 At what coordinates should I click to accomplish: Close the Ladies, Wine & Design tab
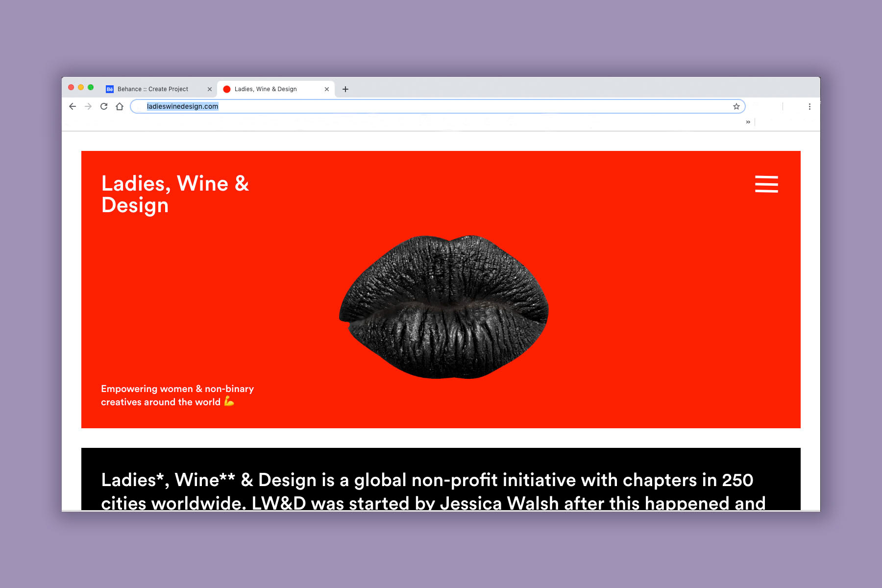pyautogui.click(x=327, y=89)
